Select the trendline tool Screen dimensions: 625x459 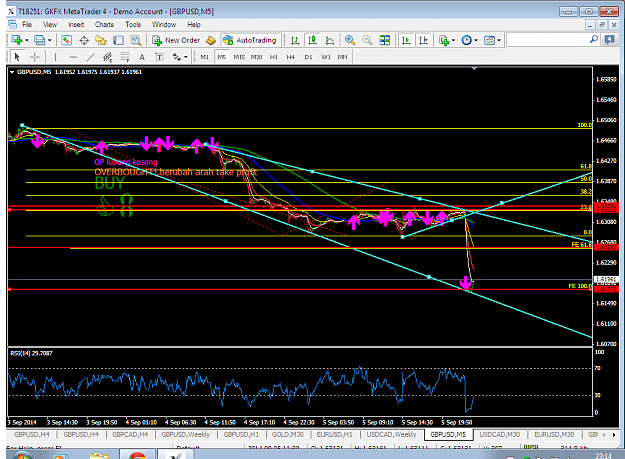click(x=90, y=57)
